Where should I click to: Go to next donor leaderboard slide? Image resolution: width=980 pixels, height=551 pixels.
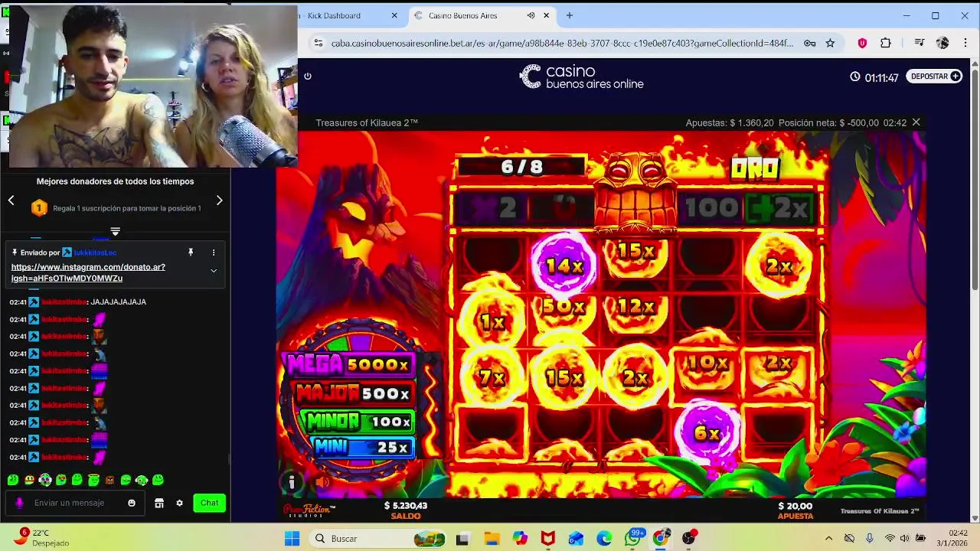219,201
